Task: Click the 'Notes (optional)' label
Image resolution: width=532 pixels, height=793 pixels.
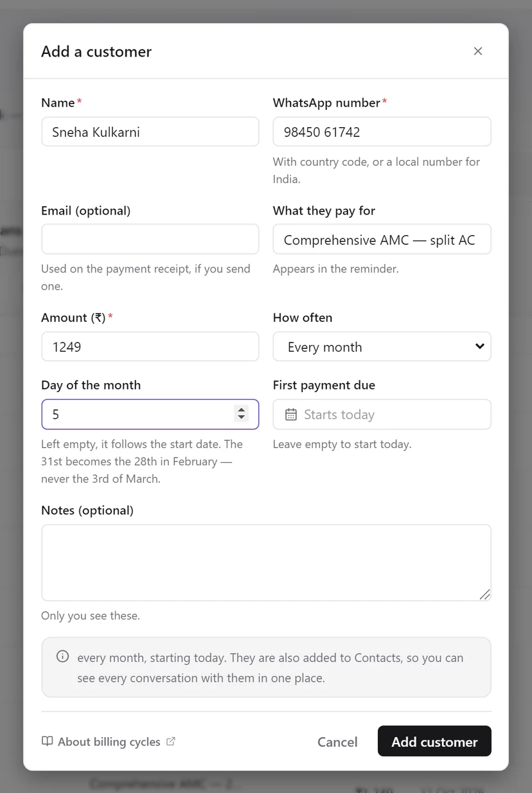Action: point(87,510)
